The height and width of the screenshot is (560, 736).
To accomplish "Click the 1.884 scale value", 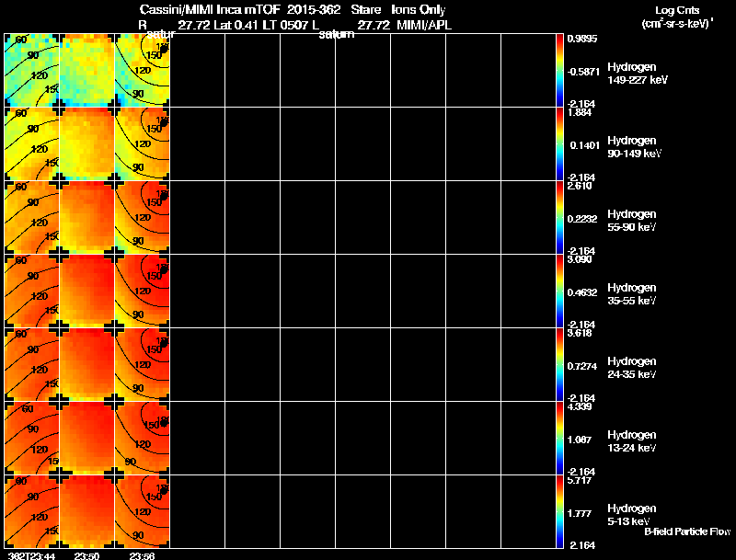I will point(580,112).
